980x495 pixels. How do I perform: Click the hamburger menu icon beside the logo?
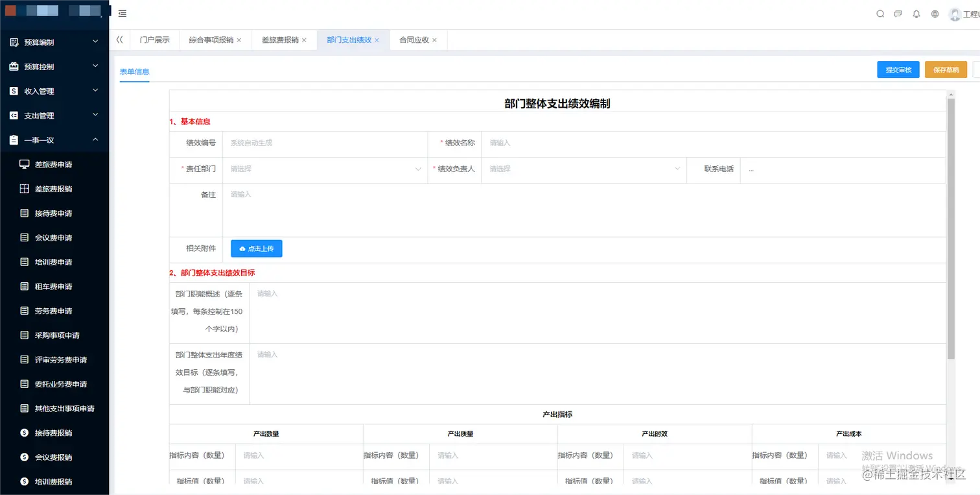tap(122, 13)
